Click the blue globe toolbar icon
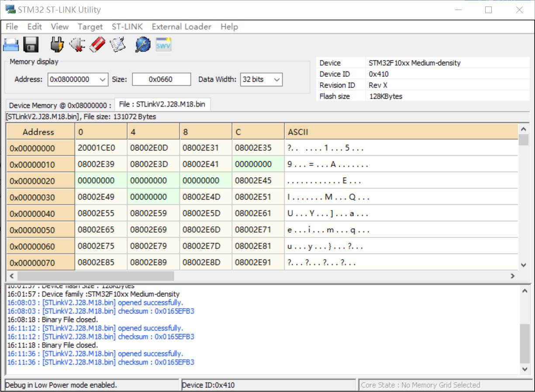Image resolution: width=535 pixels, height=392 pixels. click(x=143, y=45)
